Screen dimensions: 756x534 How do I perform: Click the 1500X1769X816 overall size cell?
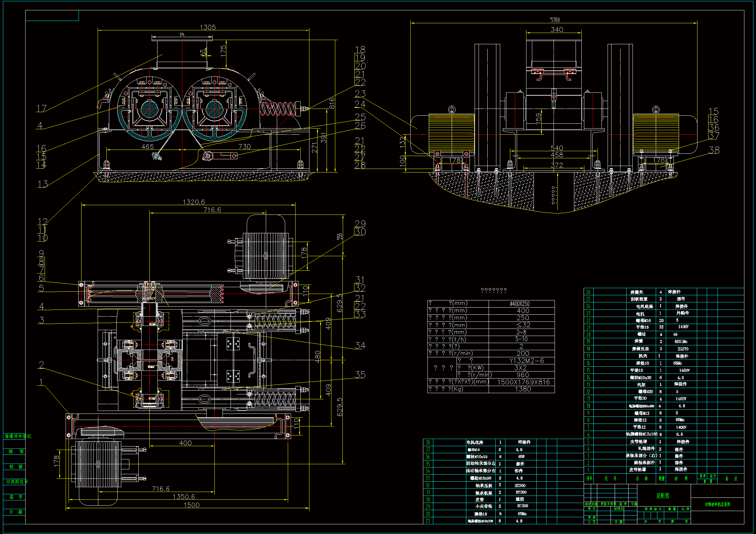click(523, 382)
